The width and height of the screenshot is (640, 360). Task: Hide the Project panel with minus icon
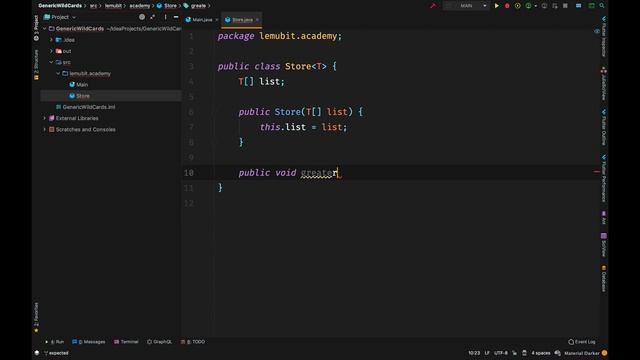176,17
